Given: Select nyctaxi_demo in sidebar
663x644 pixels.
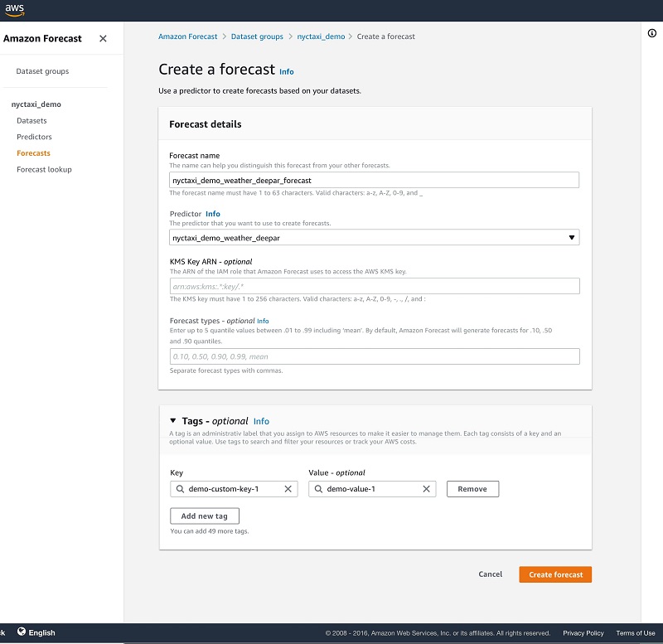Looking at the screenshot, I should (36, 104).
